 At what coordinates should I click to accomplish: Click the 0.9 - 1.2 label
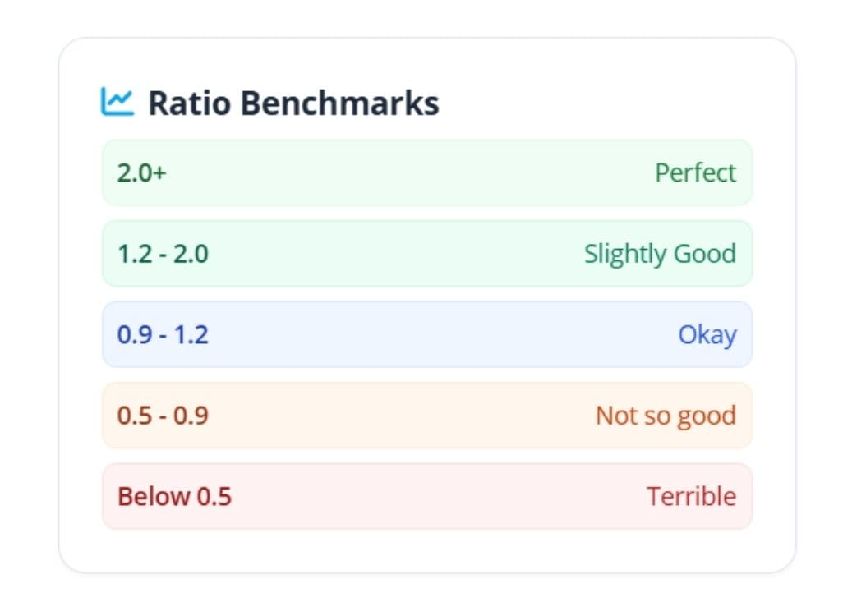click(x=164, y=334)
